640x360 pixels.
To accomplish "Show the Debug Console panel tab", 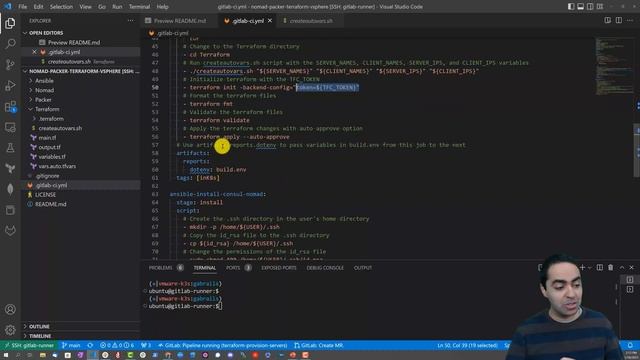I will click(x=325, y=268).
